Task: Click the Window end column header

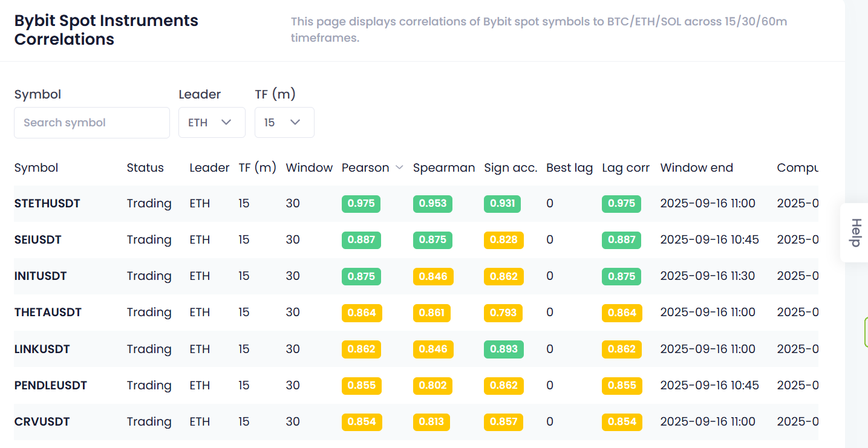Action: 696,168
